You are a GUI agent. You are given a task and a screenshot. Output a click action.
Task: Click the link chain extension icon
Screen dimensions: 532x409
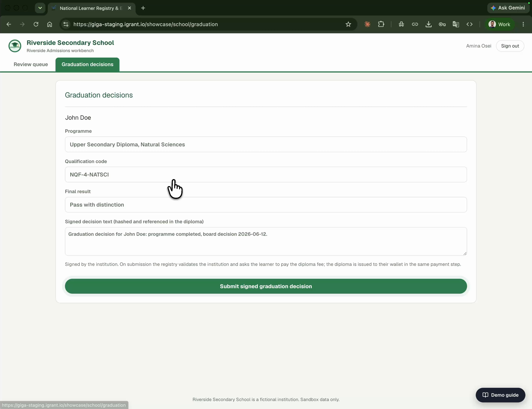coord(415,24)
